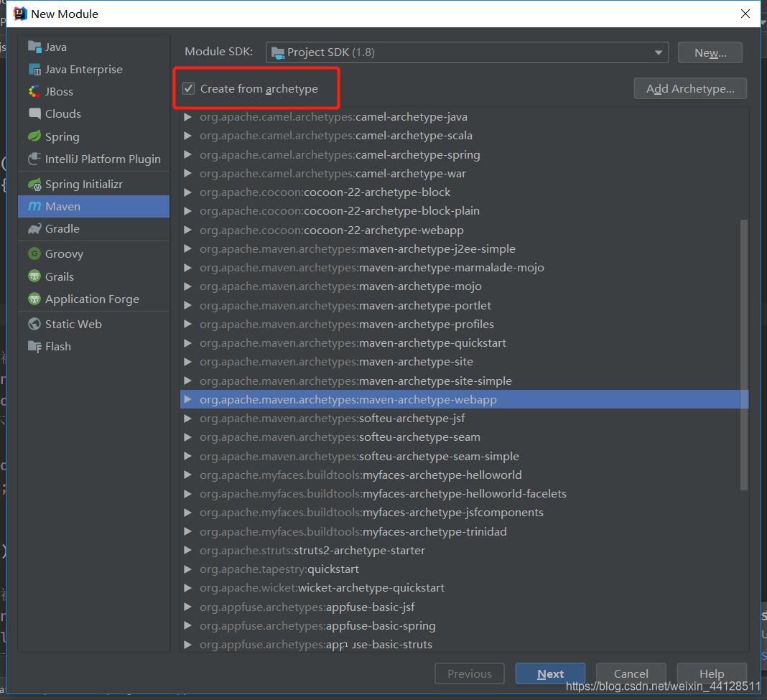Expand the struts2-archetype-starter node
The image size is (767, 700).
[187, 551]
